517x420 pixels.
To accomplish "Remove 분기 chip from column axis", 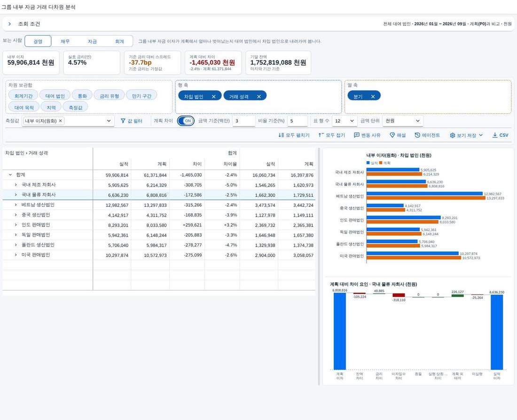I will point(373,97).
